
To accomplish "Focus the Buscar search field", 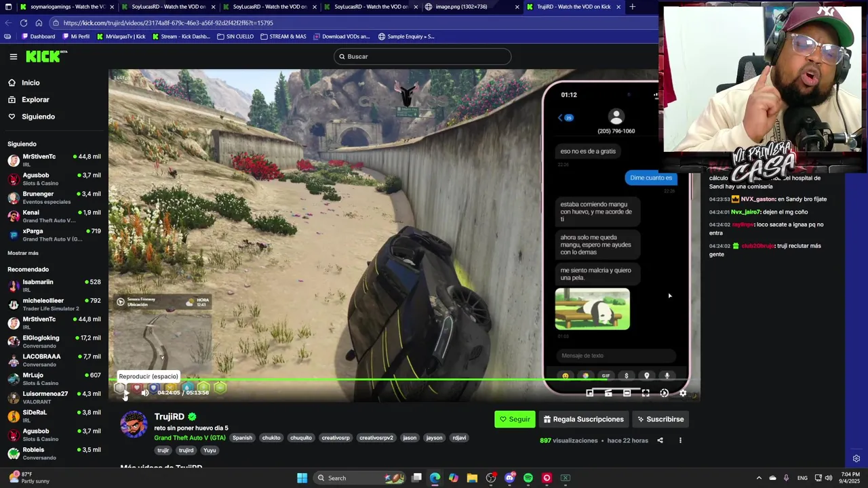I will click(x=422, y=56).
